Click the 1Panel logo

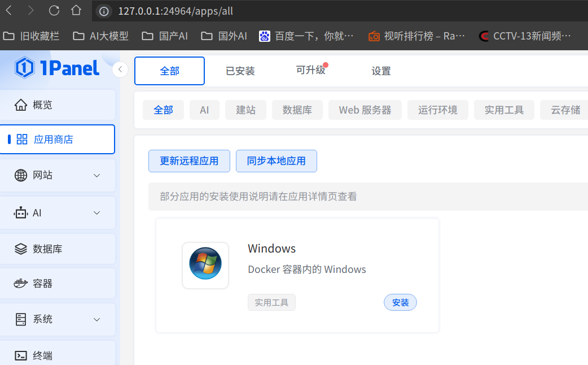tap(57, 68)
